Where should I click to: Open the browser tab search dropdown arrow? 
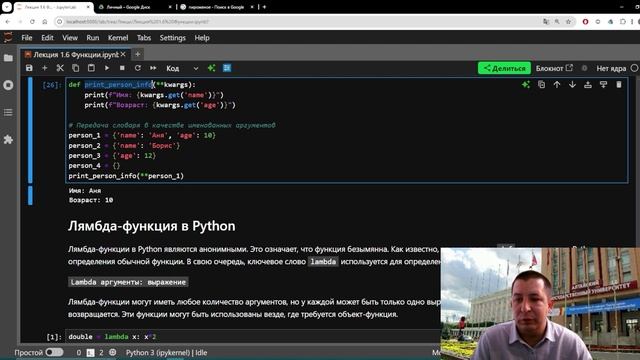(x=7, y=7)
